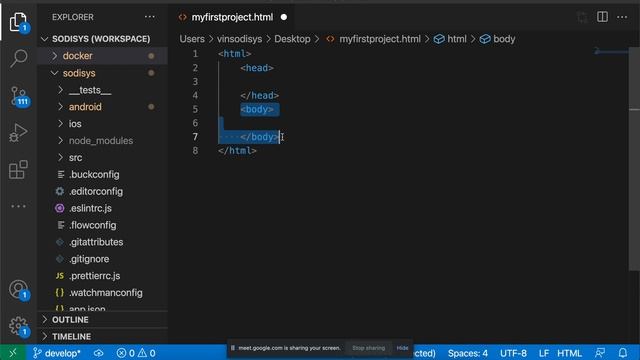Viewport: 640px width, 360px height.
Task: Click the synchronize changes cloud icon
Action: (98, 353)
